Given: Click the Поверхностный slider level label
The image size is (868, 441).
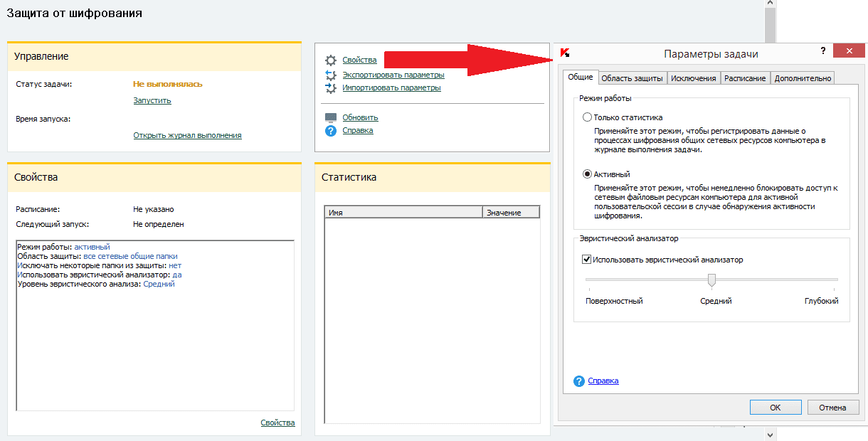Looking at the screenshot, I should (614, 301).
